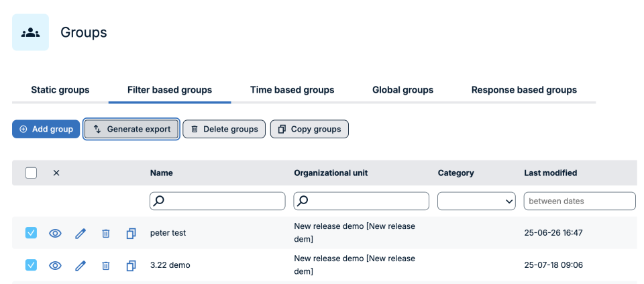Focus the Last modified date filter

[579, 201]
